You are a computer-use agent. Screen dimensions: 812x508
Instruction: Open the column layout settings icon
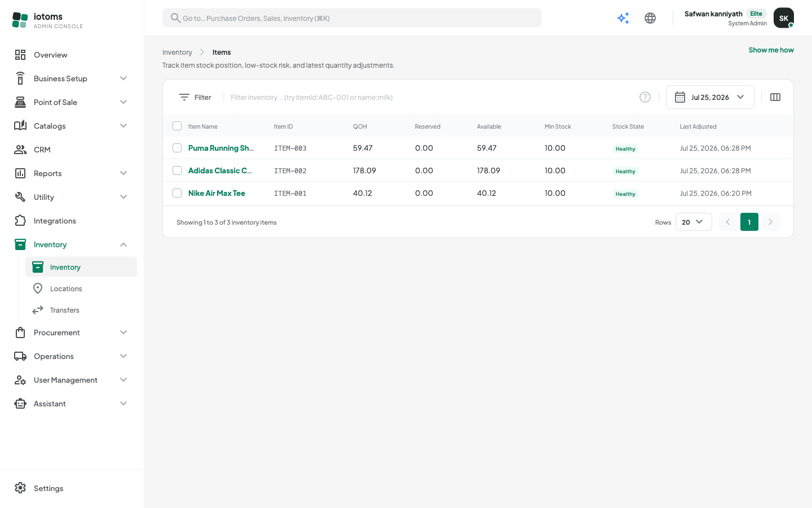pos(775,97)
